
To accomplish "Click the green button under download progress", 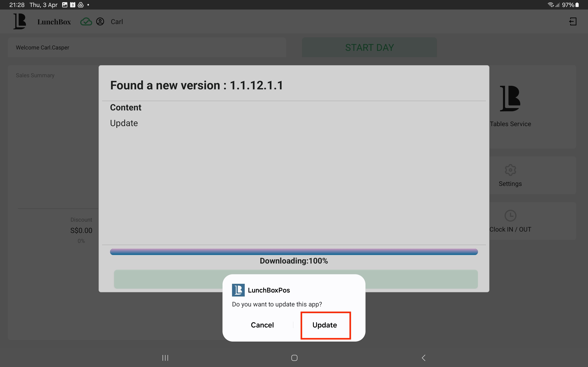I will pos(296,279).
